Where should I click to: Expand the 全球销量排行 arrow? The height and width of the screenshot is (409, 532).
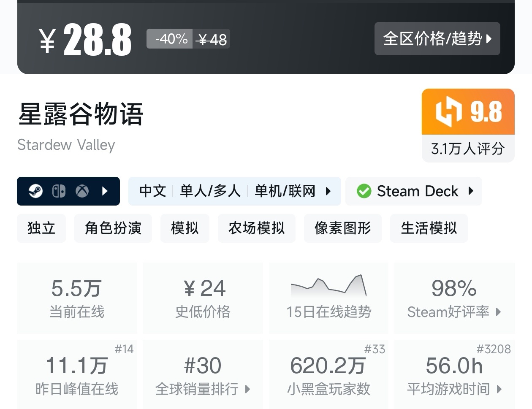coord(247,389)
